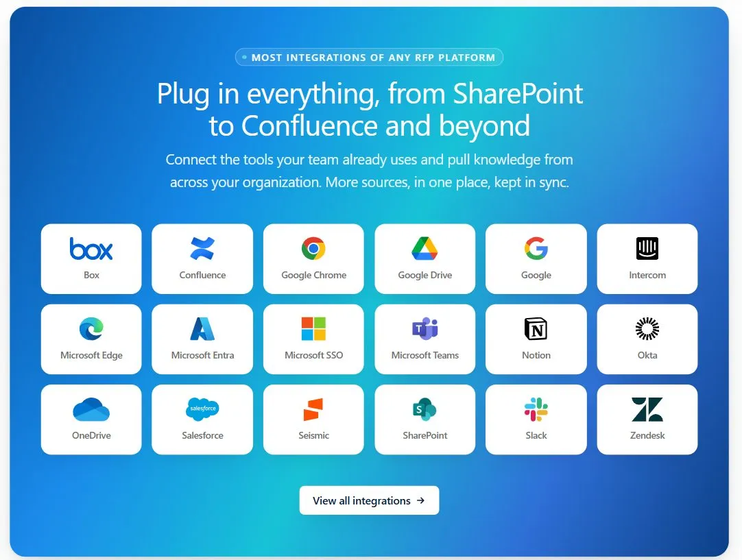Click the Google card label text

[536, 276]
